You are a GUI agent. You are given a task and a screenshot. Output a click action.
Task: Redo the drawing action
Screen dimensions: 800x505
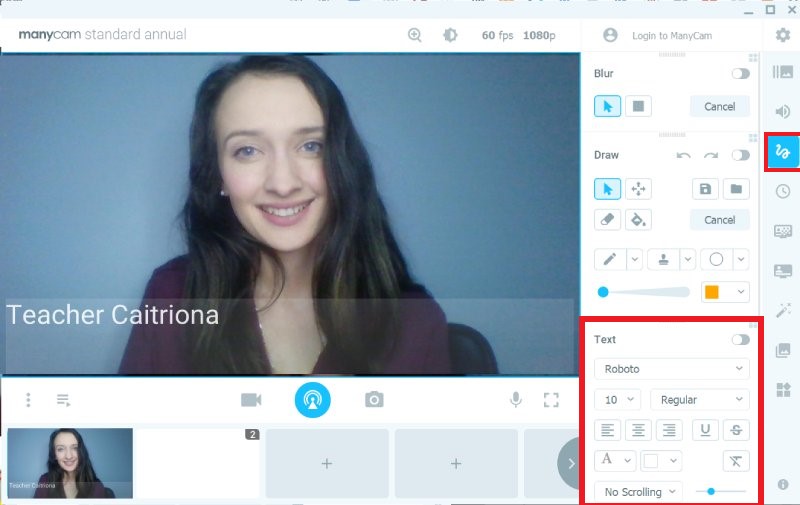pos(711,155)
